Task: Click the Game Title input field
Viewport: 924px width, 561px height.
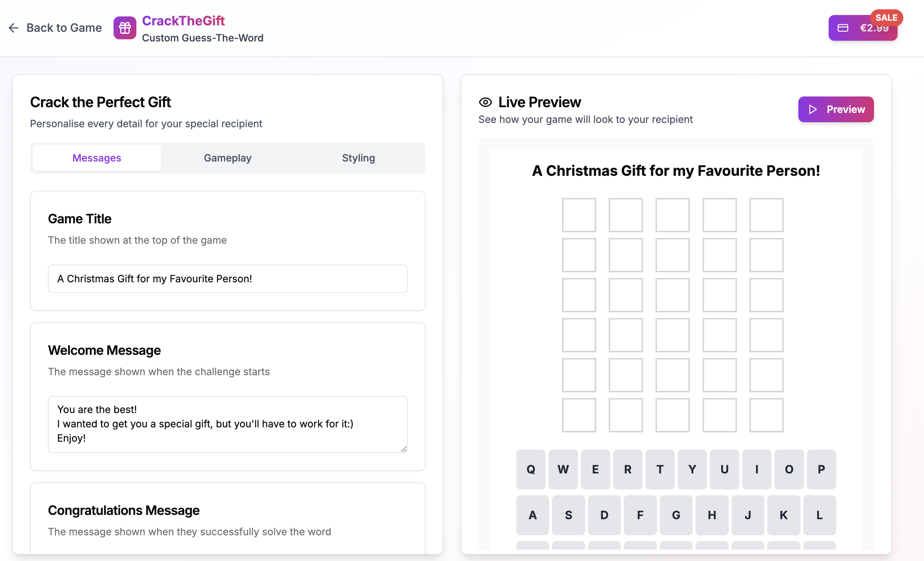Action: tap(227, 278)
